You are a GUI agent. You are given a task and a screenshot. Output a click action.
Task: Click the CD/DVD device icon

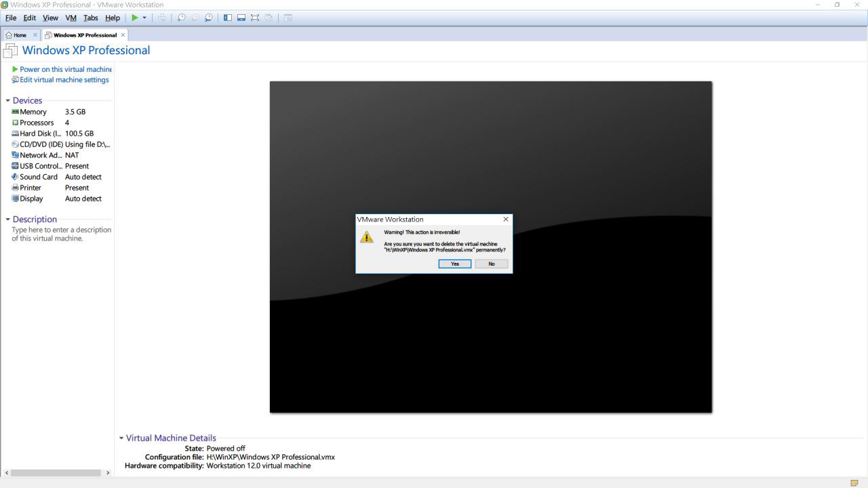coord(15,144)
